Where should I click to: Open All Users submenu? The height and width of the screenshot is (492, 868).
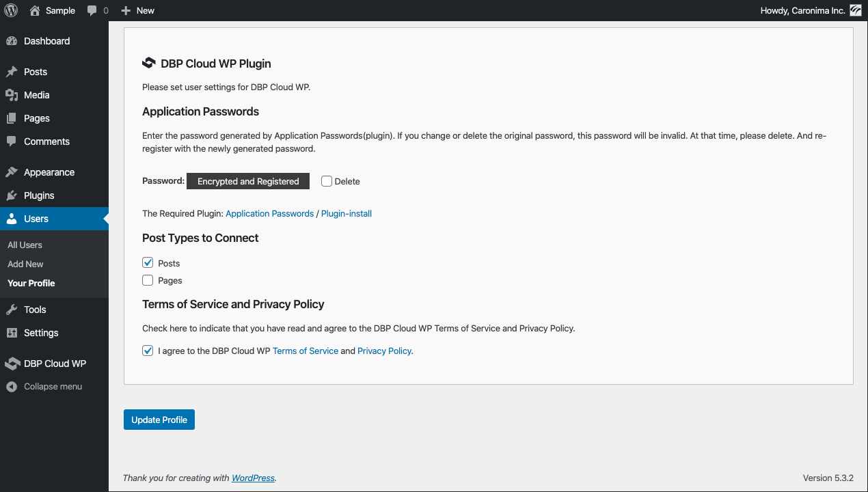pyautogui.click(x=25, y=245)
